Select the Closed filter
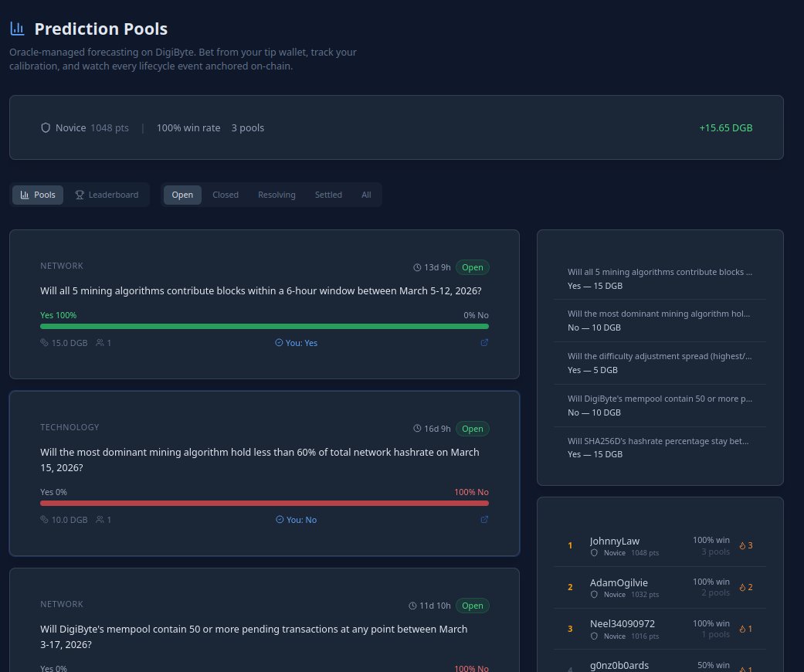Screen dimensions: 804x672 tap(226, 195)
